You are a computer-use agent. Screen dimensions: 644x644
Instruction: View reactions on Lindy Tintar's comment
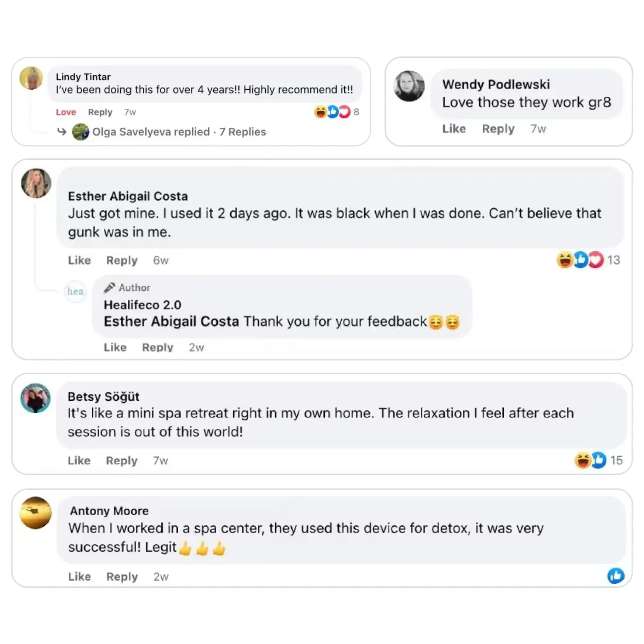336,112
